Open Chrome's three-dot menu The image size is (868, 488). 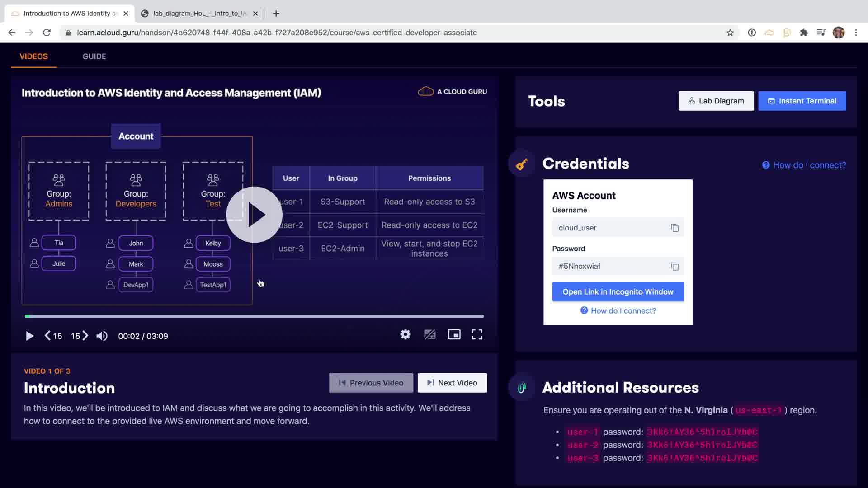(856, 33)
